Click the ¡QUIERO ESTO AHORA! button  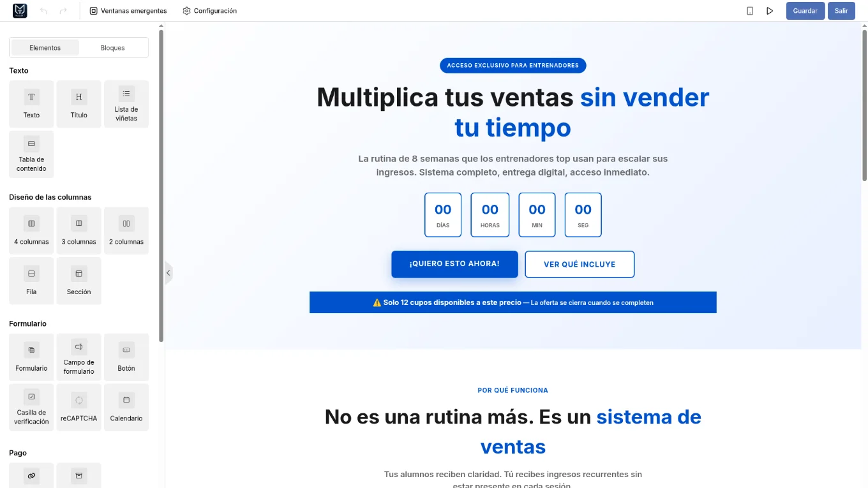coord(454,264)
